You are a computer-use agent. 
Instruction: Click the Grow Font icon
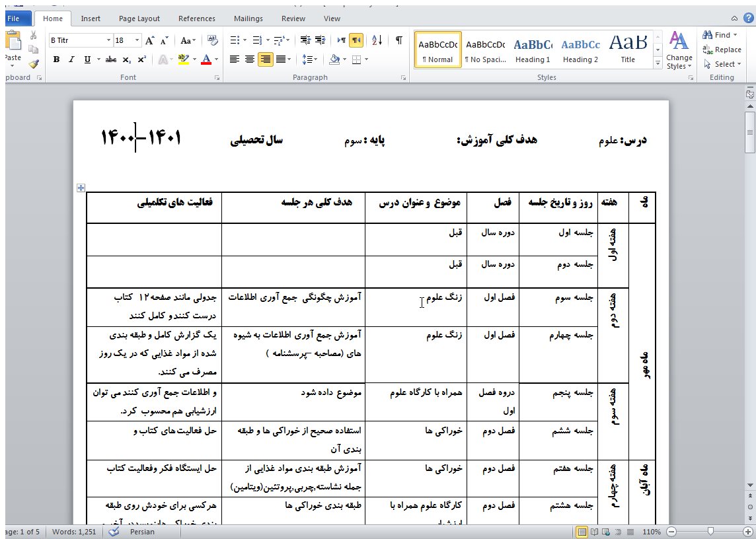150,40
